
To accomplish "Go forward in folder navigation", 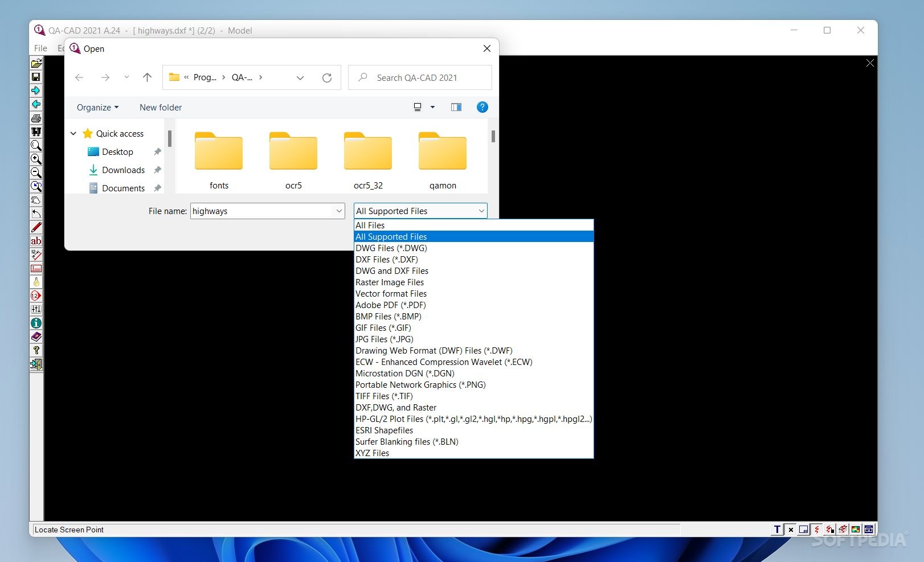I will tap(105, 77).
